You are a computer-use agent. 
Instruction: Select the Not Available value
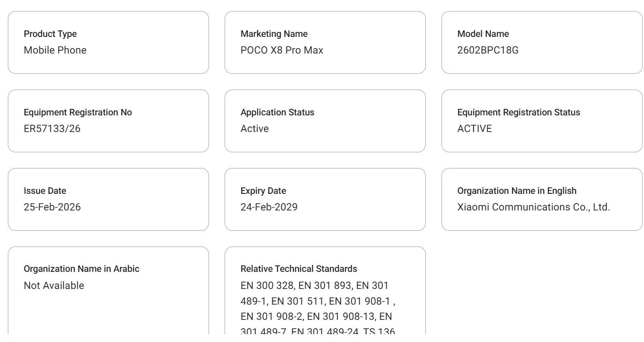coord(54,286)
